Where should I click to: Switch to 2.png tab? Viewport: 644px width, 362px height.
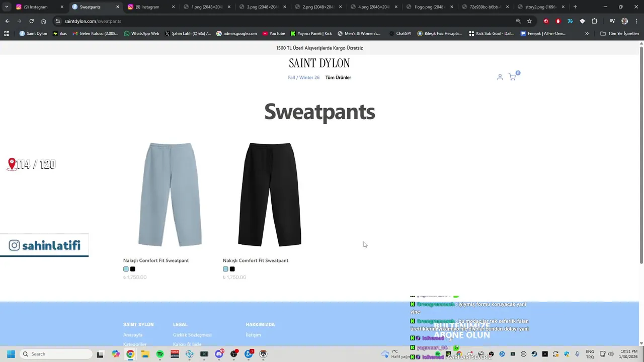point(317,7)
